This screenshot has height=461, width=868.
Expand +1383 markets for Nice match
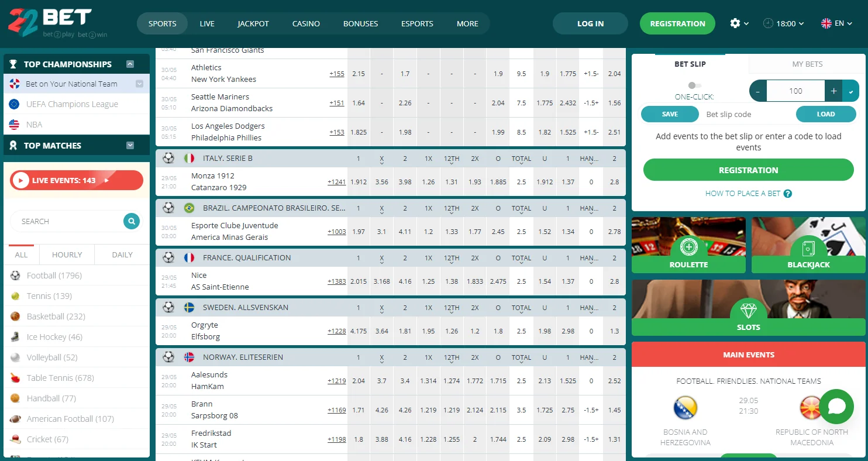coord(337,281)
